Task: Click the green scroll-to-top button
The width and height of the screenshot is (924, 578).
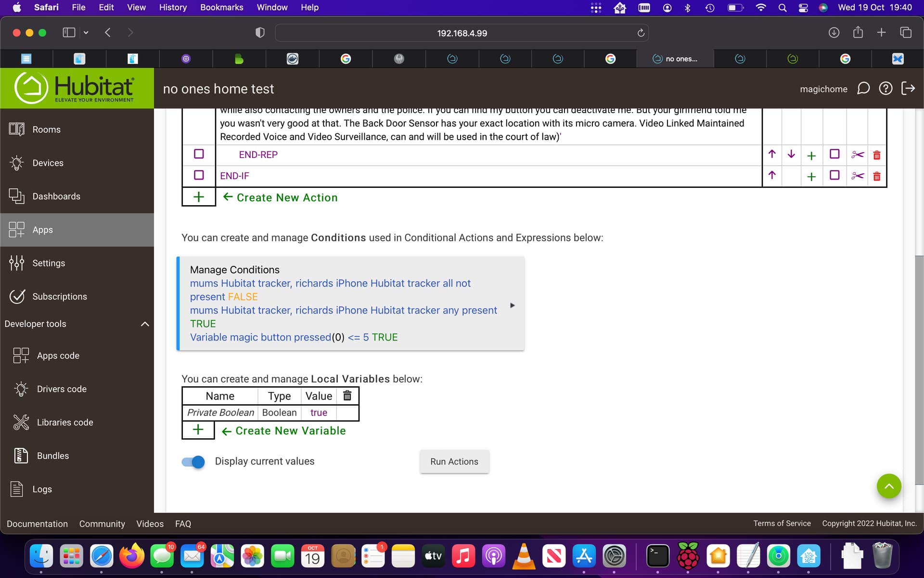Action: coord(888,486)
